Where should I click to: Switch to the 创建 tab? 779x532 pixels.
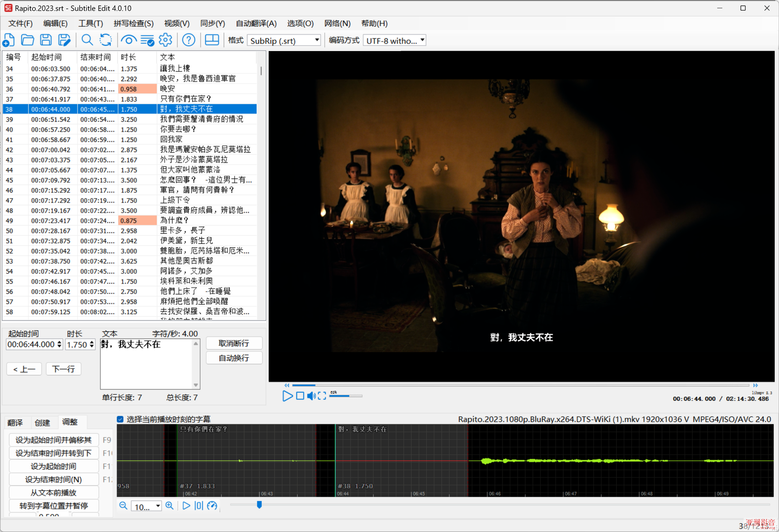pyautogui.click(x=42, y=422)
